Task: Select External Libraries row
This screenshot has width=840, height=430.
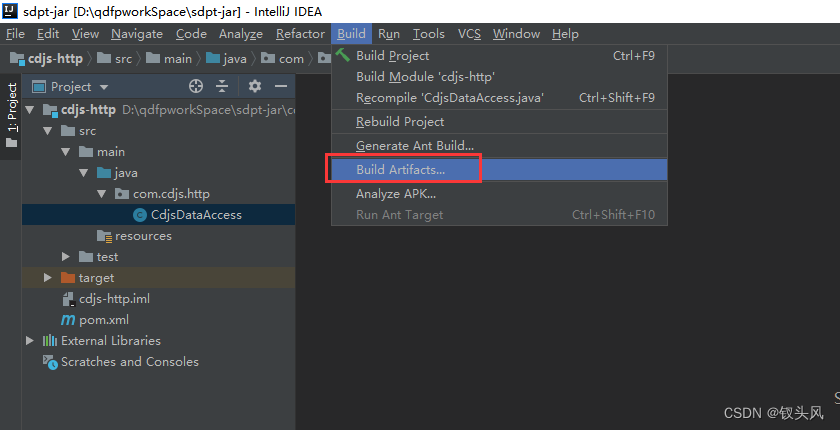Action: 159,341
